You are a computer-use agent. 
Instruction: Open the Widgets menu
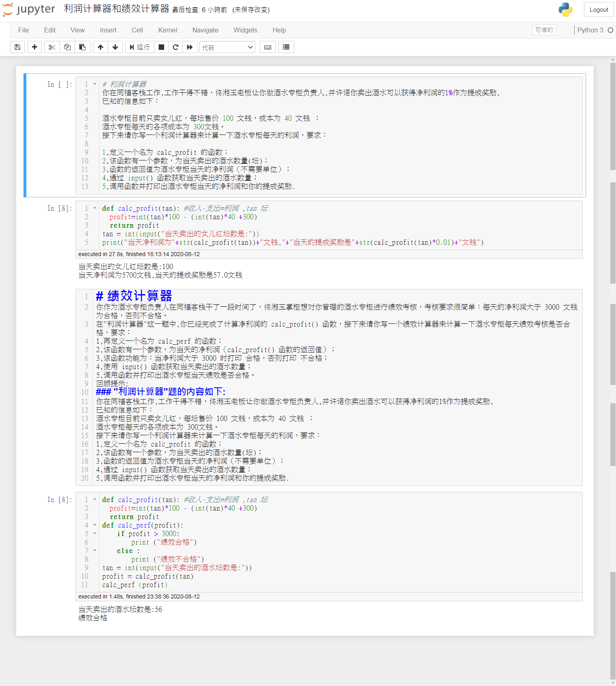(246, 30)
